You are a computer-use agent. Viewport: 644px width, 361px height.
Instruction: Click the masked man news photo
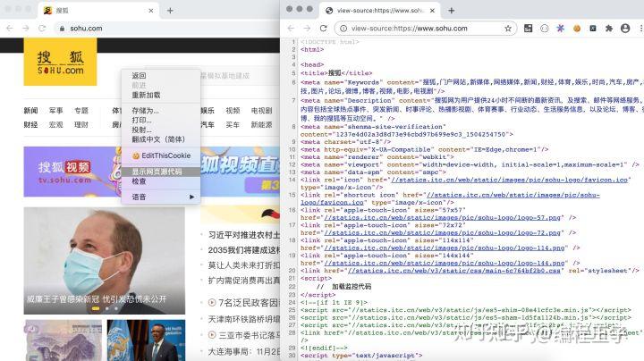pos(105,261)
